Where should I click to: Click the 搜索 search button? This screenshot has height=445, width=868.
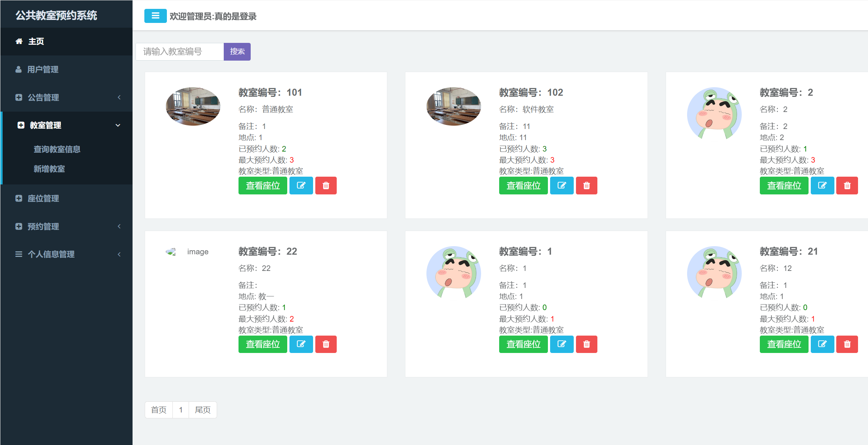point(237,51)
